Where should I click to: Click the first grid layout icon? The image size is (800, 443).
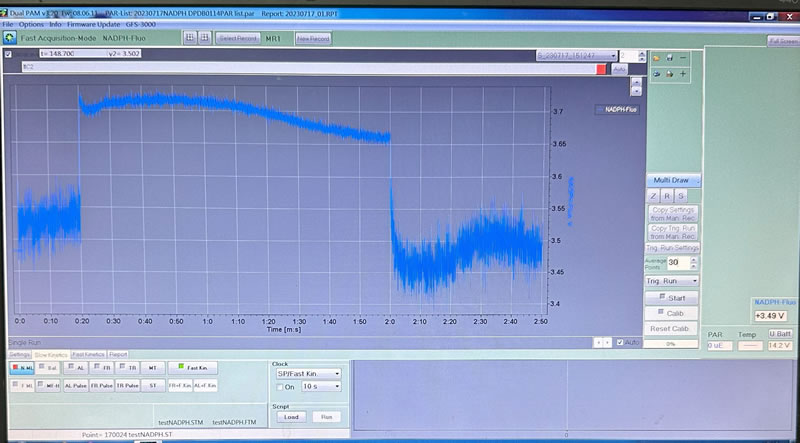190,37
